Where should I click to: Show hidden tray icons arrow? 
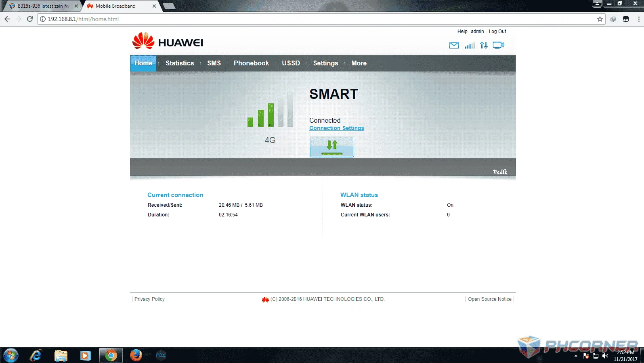(x=576, y=356)
